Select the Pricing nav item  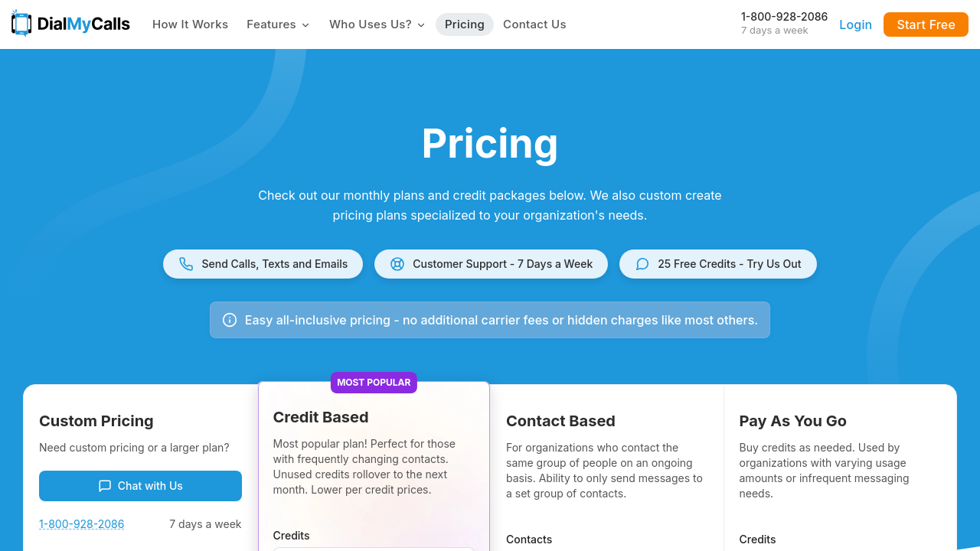click(x=465, y=24)
